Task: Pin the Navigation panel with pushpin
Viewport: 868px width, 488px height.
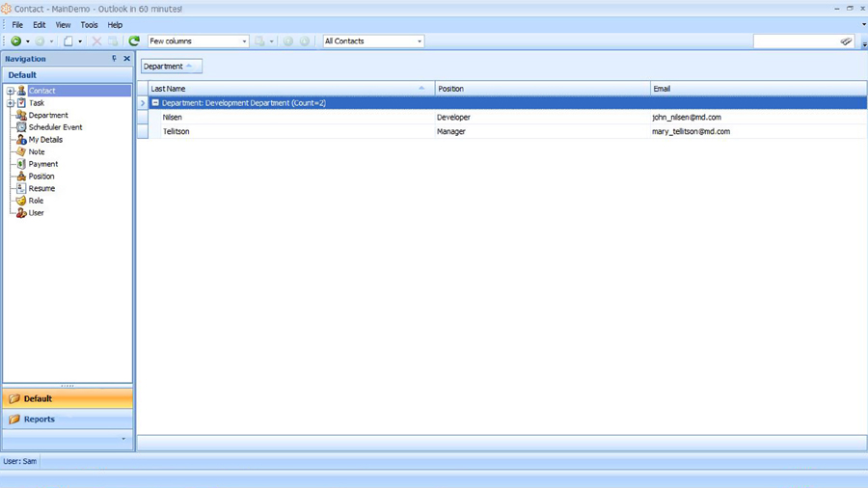Action: pyautogui.click(x=114, y=59)
